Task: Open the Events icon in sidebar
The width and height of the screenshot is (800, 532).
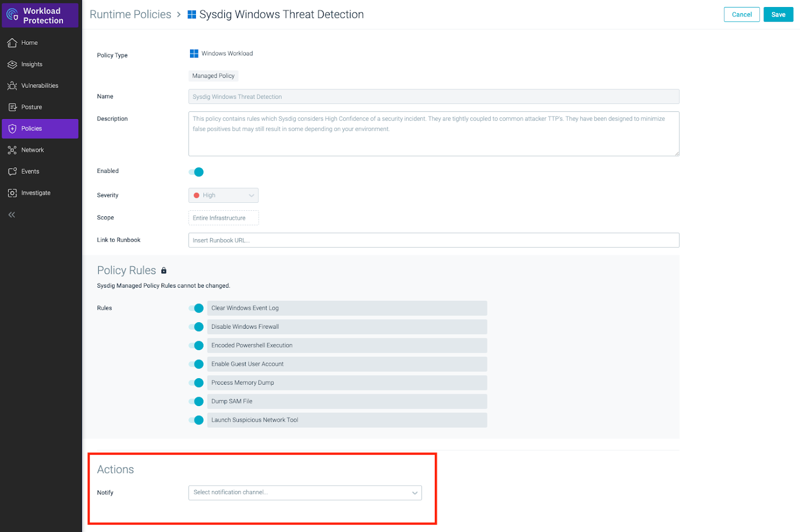Action: coord(12,172)
